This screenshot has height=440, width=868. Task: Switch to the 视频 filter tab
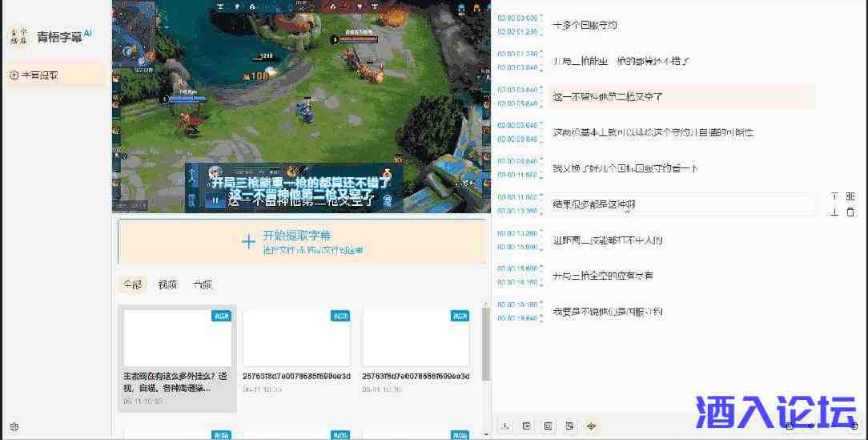167,285
